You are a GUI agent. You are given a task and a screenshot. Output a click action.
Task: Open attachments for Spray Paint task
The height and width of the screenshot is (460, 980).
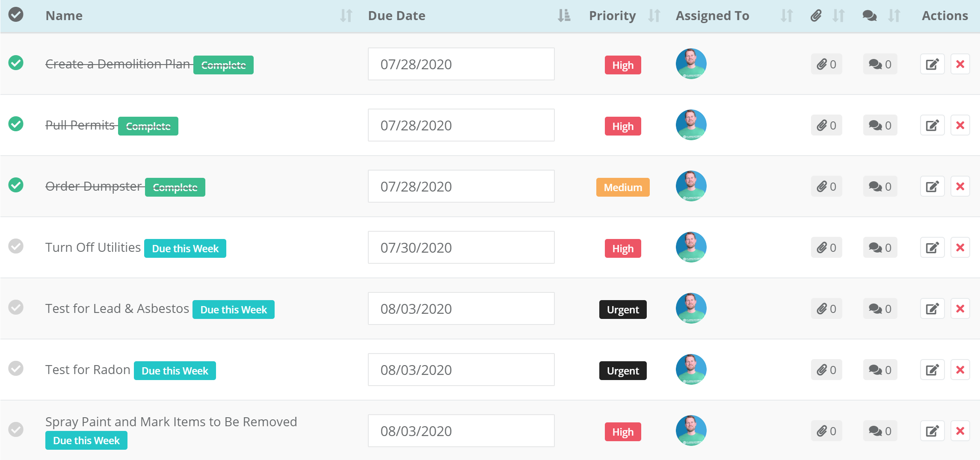pyautogui.click(x=826, y=431)
